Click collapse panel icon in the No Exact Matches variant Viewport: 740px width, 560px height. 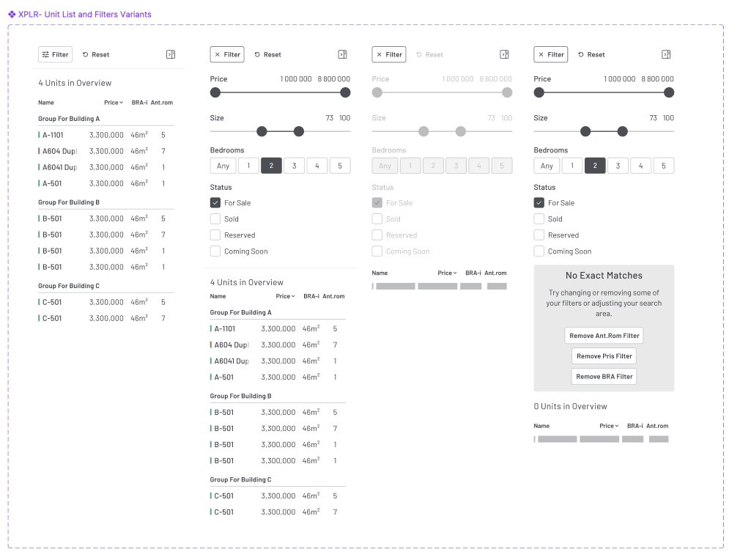(666, 54)
